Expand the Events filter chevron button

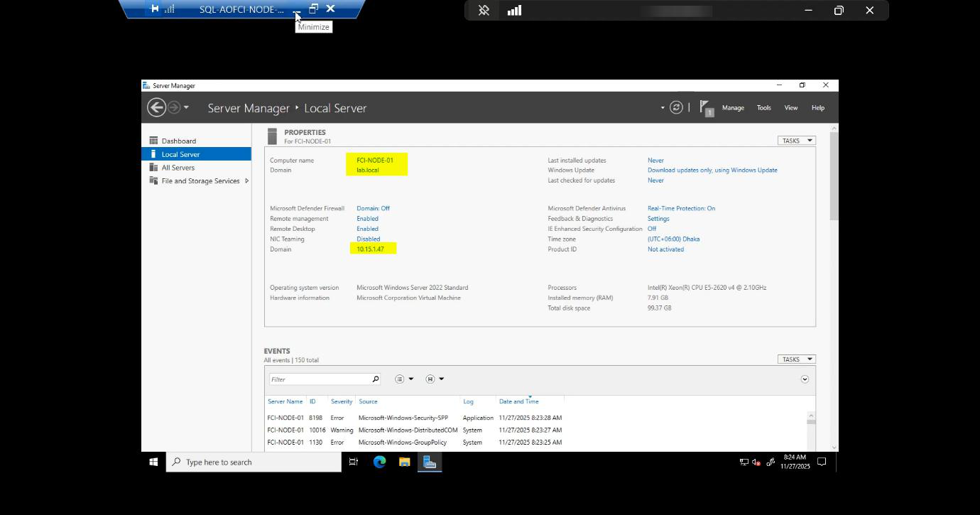pyautogui.click(x=805, y=379)
